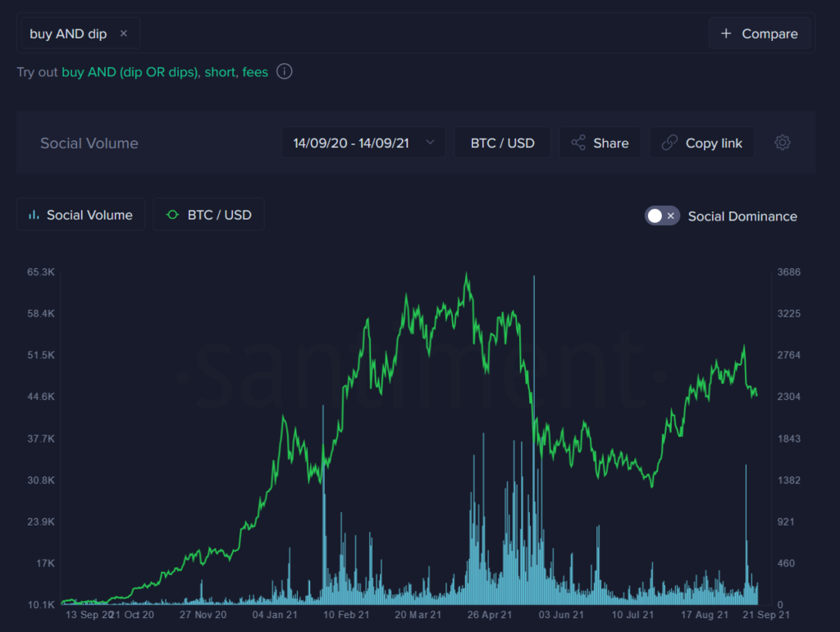Open the info icon next to suggestions
The height and width of the screenshot is (632, 840).
tap(285, 71)
